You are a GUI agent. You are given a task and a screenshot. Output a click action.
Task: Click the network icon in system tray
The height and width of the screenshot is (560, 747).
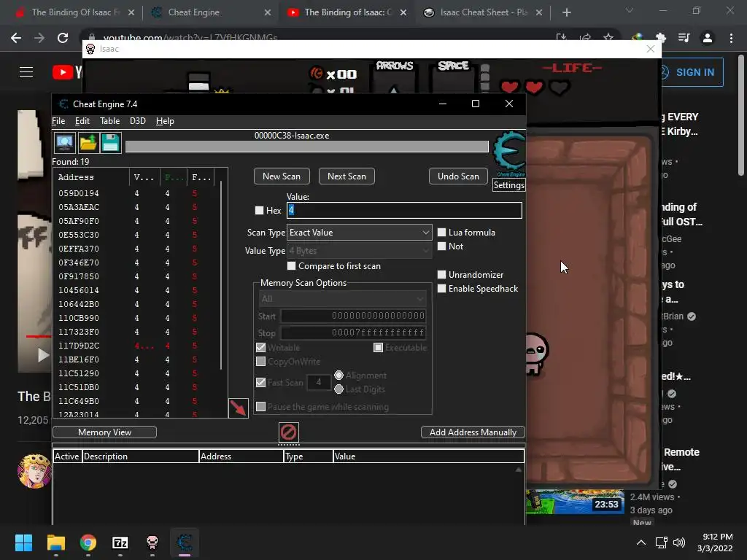pos(661,542)
